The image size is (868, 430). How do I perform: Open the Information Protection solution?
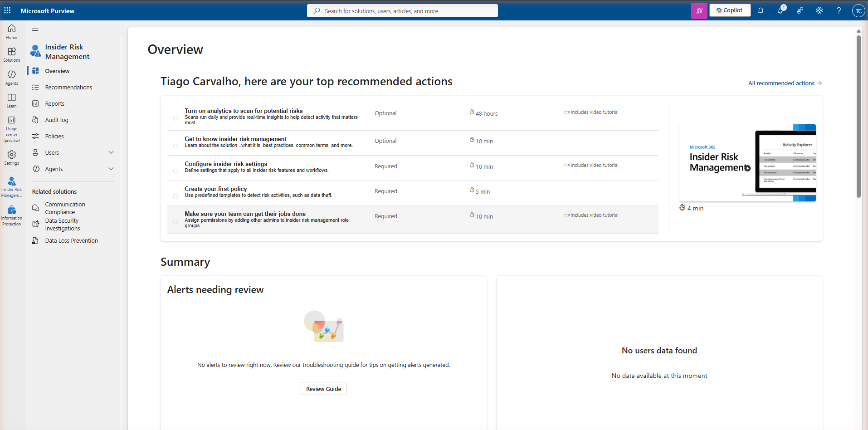[11, 213]
